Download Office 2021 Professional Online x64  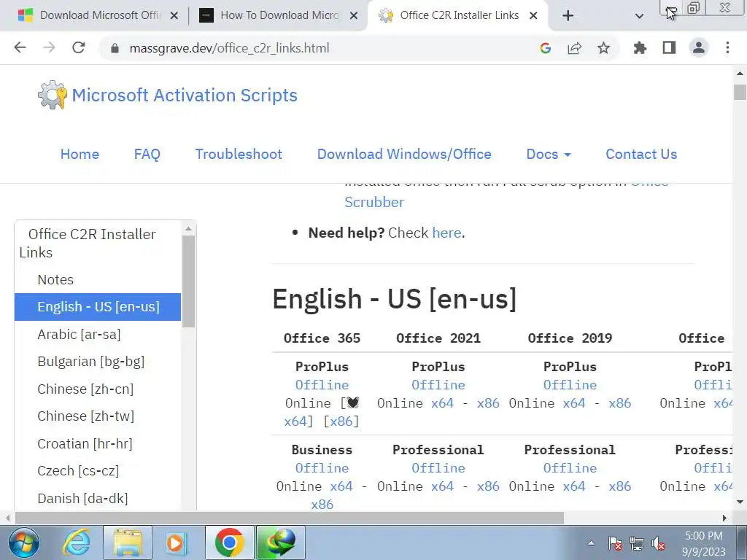[x=442, y=486]
